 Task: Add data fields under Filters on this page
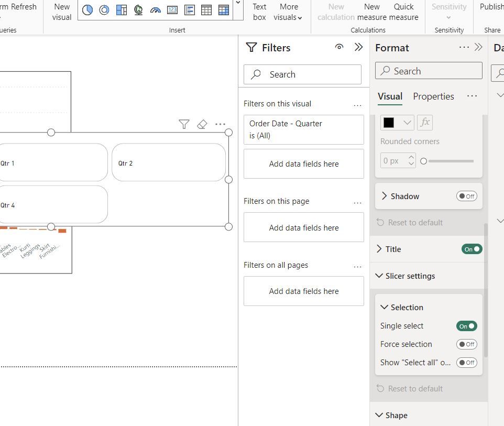point(304,227)
